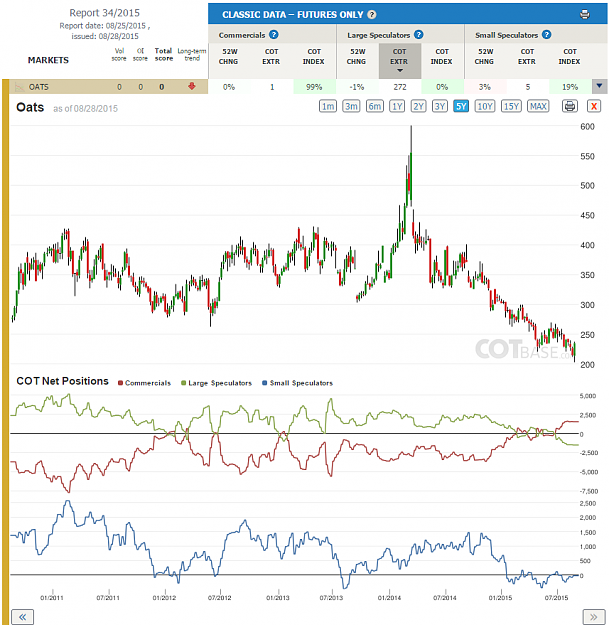609x625 pixels.
Task: Collapse the OATS row with dropdown arrow
Action: click(x=599, y=86)
